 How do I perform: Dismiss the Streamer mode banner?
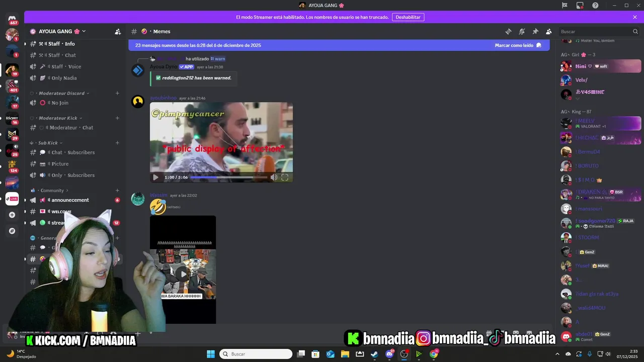point(635,17)
